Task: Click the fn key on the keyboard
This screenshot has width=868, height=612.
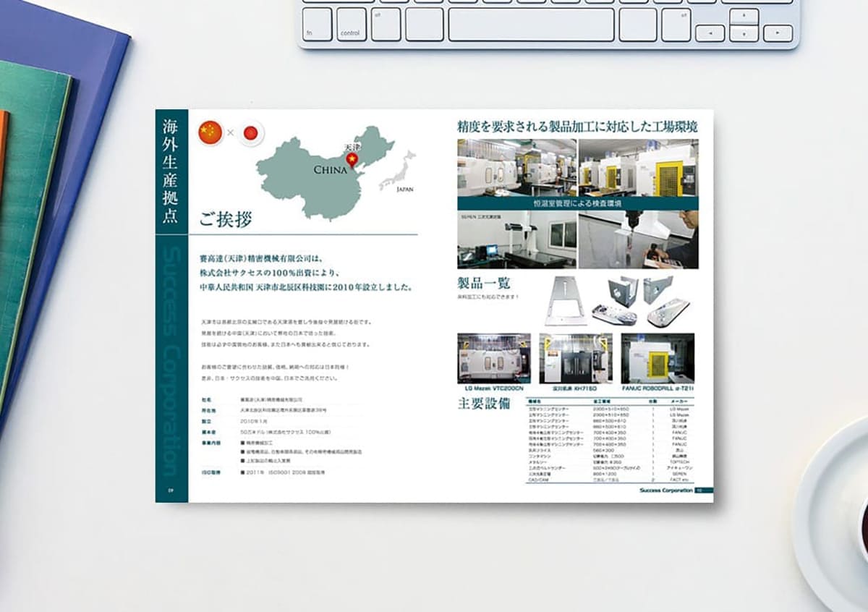Action: [x=318, y=24]
